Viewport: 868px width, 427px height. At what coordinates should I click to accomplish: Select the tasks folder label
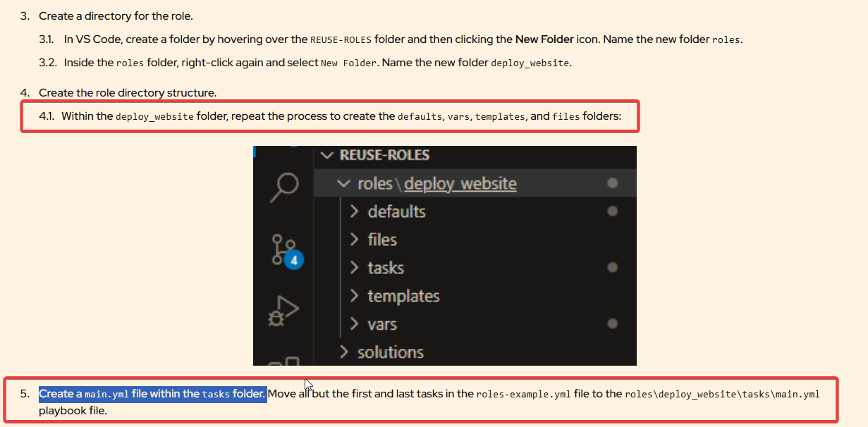[x=386, y=268]
